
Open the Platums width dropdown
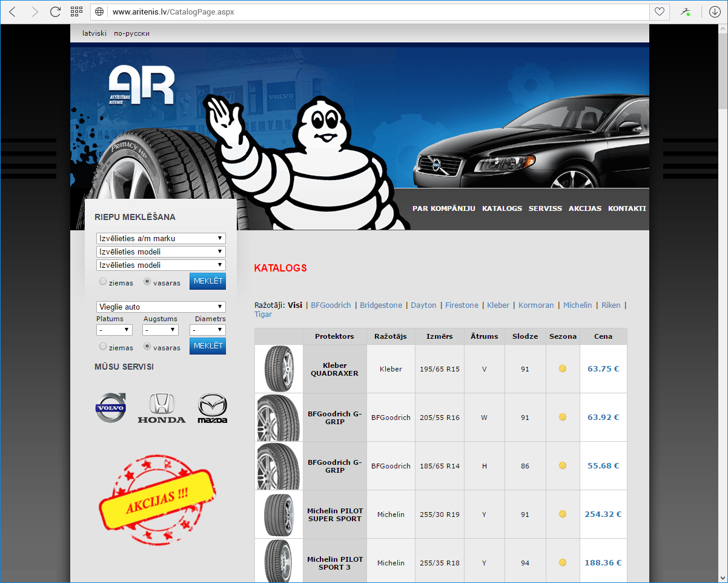coord(114,330)
